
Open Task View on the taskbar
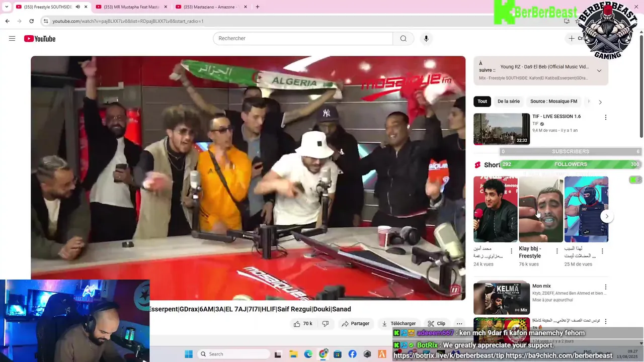(277, 354)
